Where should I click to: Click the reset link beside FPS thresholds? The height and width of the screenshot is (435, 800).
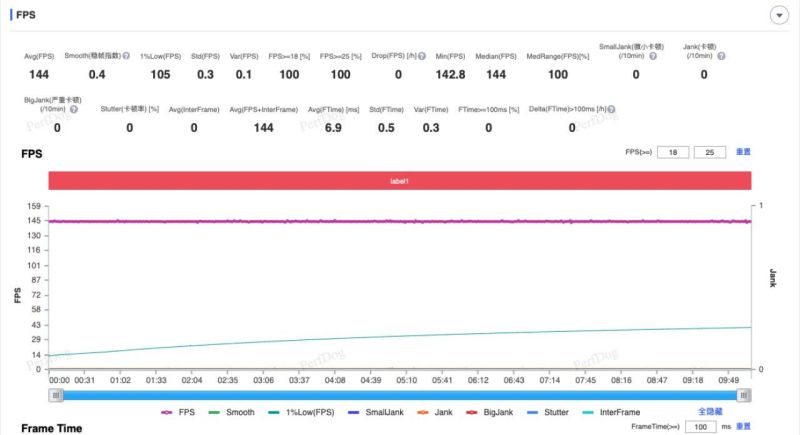tap(743, 152)
